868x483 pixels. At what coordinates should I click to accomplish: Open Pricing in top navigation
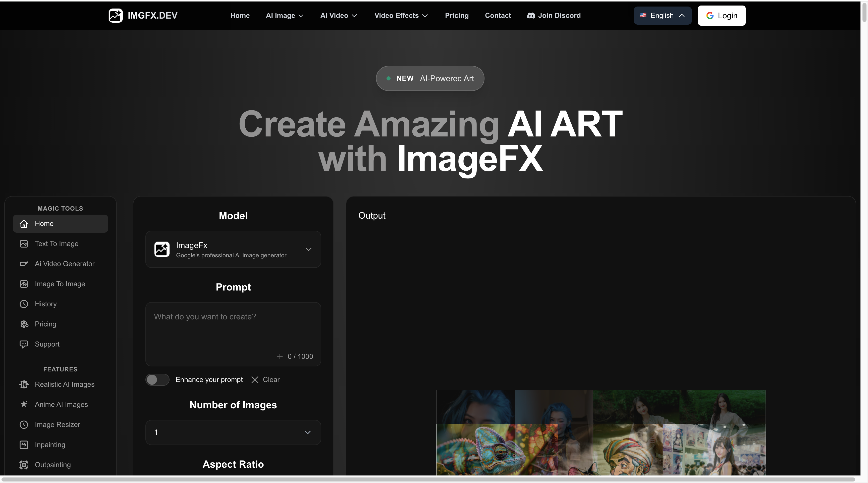point(457,16)
